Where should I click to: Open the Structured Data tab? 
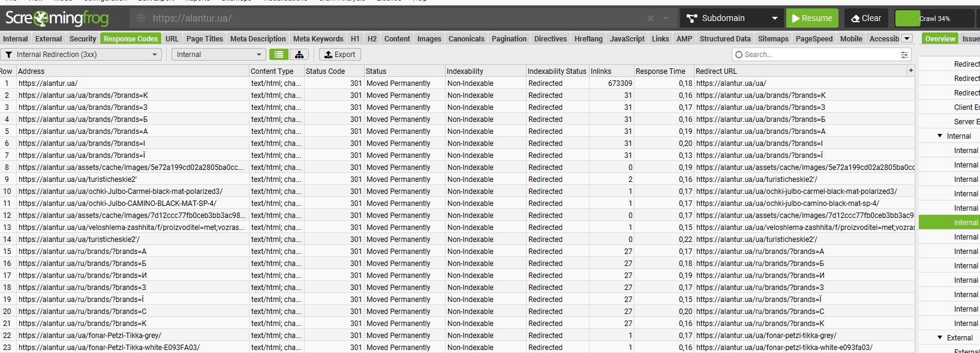pos(725,39)
